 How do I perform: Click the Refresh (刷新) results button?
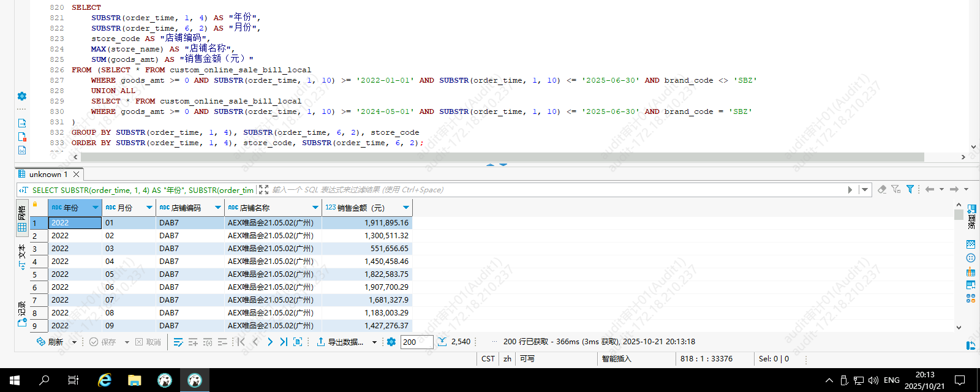50,342
